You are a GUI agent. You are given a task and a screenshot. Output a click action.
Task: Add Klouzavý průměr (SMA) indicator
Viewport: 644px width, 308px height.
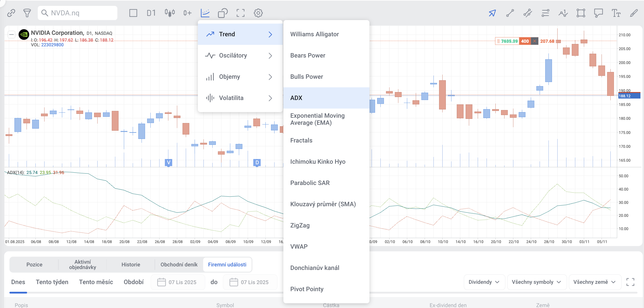[326, 204]
